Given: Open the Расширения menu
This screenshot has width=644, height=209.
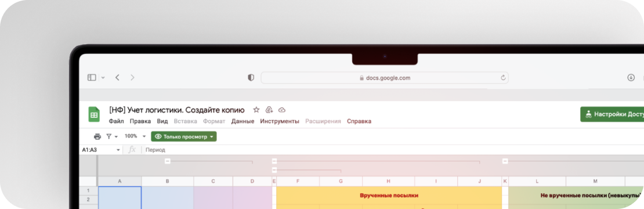Looking at the screenshot, I should pos(323,121).
